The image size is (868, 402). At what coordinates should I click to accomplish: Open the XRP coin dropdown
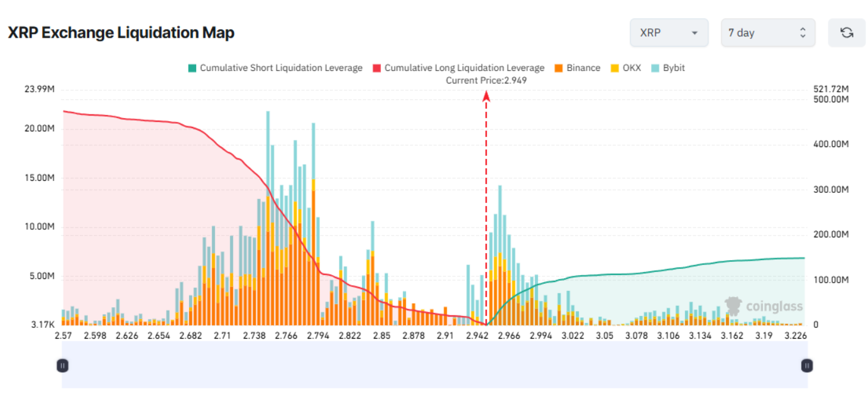(x=669, y=33)
